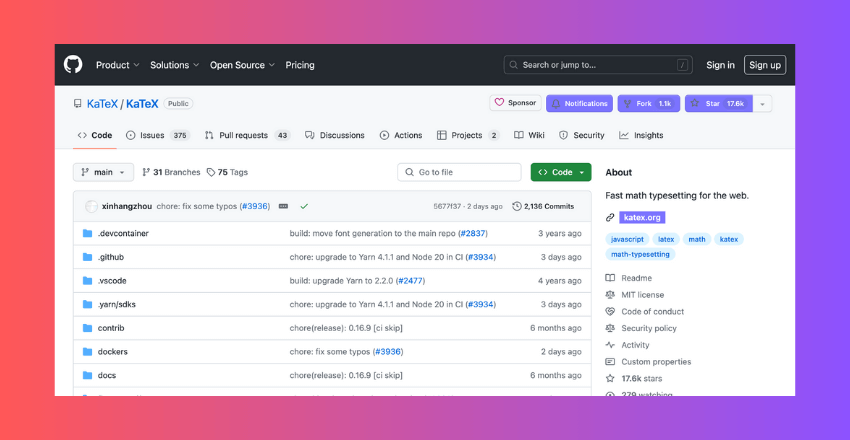The width and height of the screenshot is (850, 440).
Task: Open the Code of conduct link
Action: coord(645,312)
